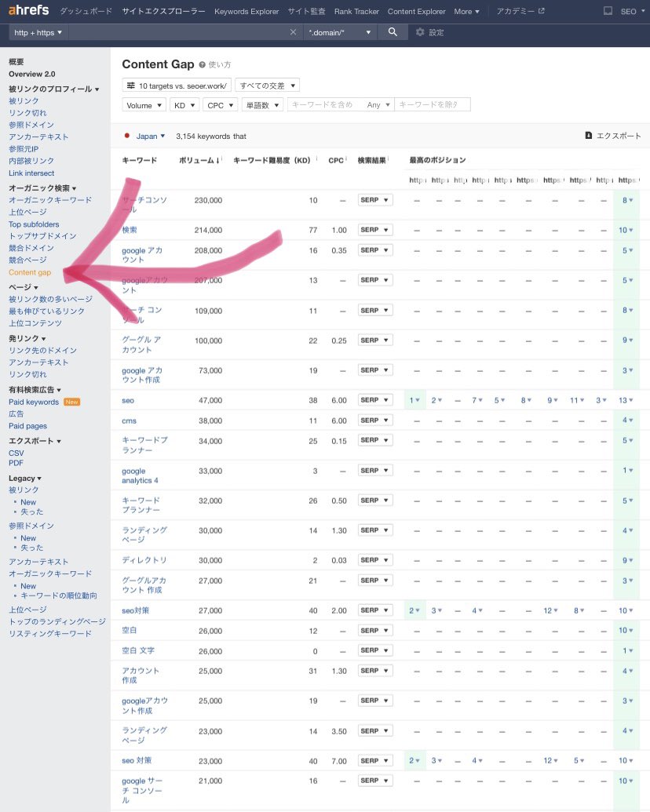Open the ダッシュボード menu item
Image resolution: width=650 pixels, height=812 pixels.
coord(86,11)
